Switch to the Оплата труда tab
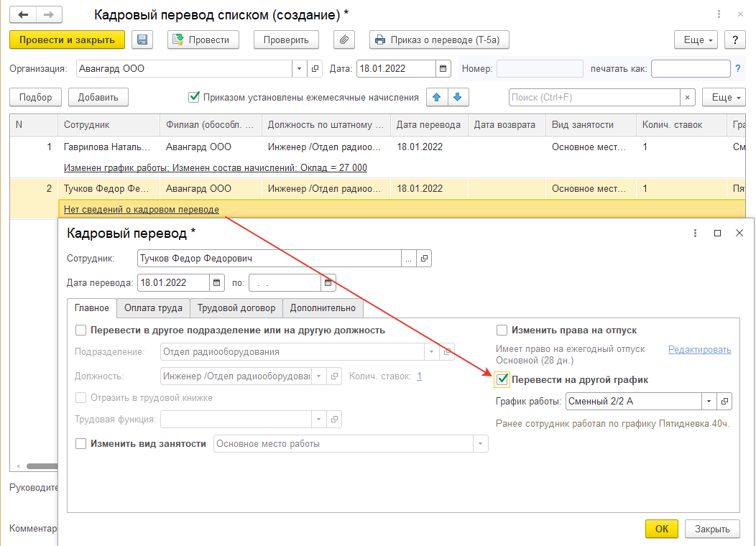The image size is (756, 546). [153, 308]
